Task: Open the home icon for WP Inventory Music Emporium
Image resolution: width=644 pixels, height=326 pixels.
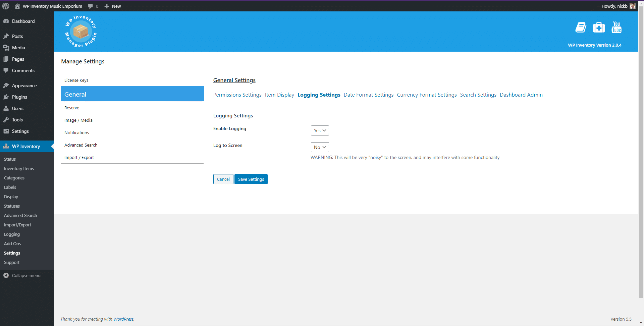Action: [x=17, y=6]
